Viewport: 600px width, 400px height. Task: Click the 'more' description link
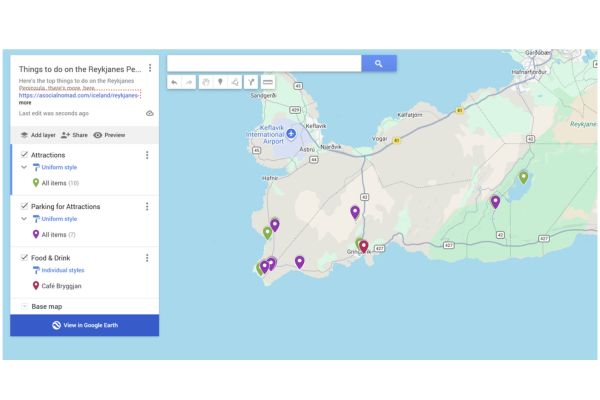(25, 103)
